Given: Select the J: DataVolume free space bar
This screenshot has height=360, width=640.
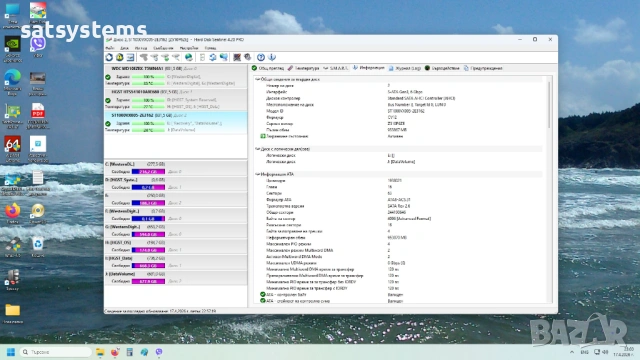Looking at the screenshot, I should 148,281.
